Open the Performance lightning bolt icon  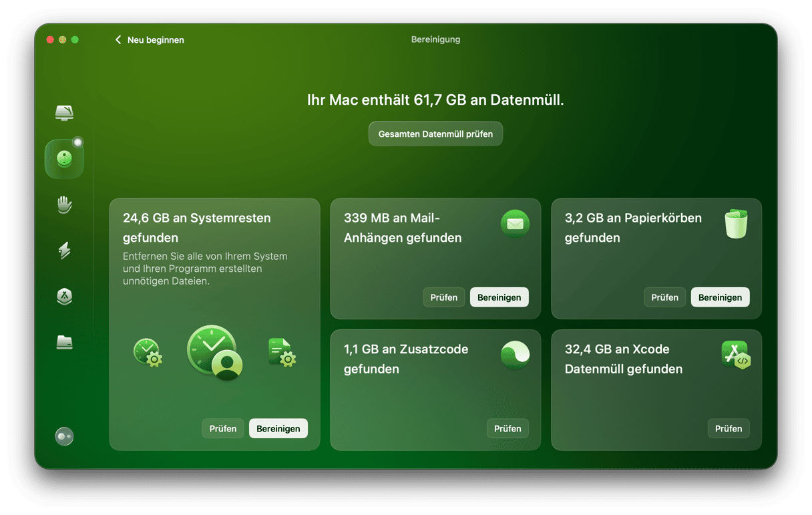coord(64,250)
